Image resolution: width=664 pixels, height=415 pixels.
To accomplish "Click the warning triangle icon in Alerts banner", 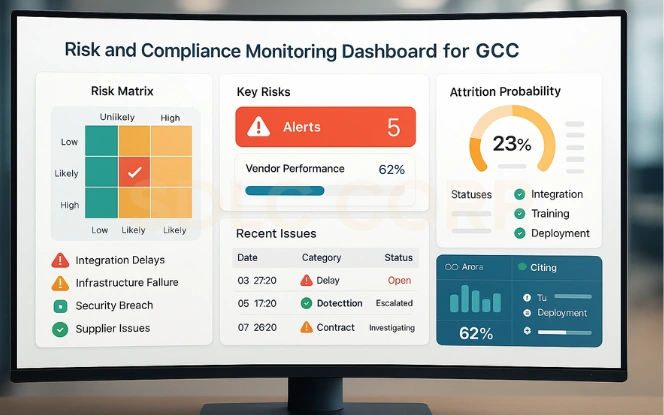I will [x=259, y=127].
